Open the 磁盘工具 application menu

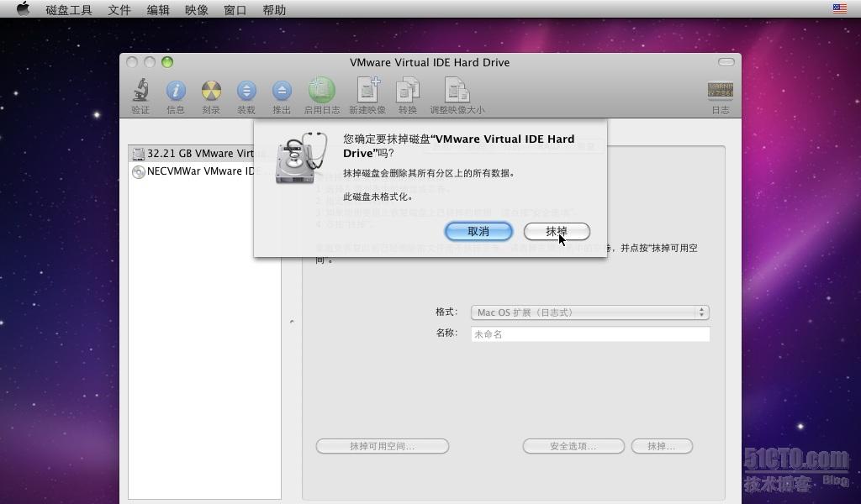point(69,9)
